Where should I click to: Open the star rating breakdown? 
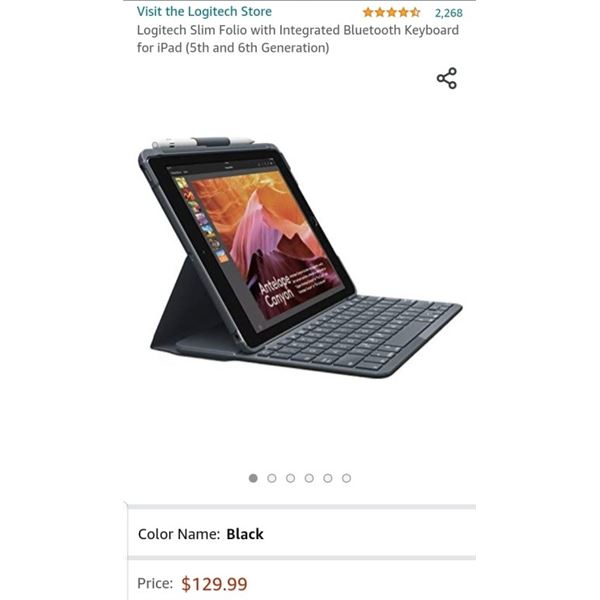click(x=391, y=13)
